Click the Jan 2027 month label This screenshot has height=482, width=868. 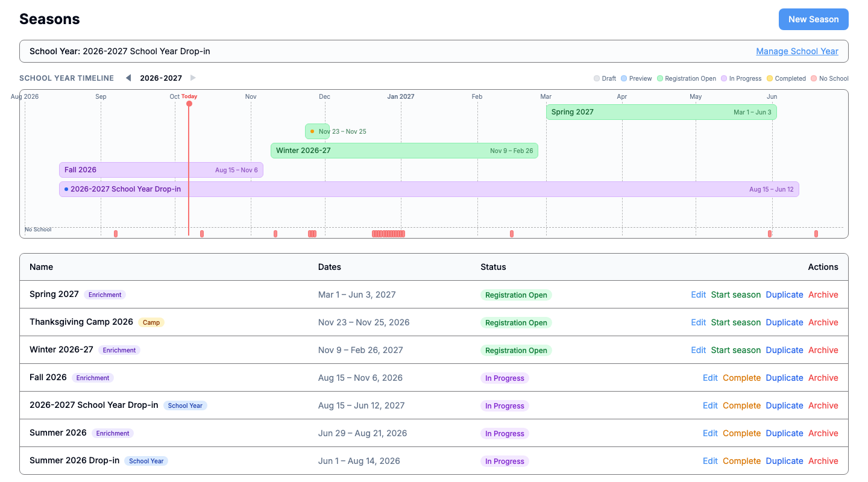click(401, 96)
